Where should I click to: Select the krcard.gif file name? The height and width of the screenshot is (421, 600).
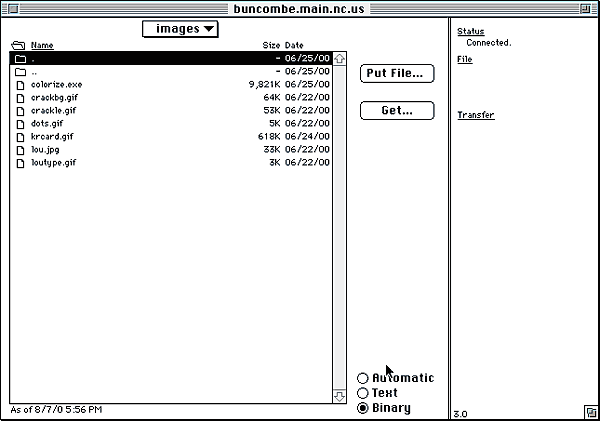(x=52, y=137)
